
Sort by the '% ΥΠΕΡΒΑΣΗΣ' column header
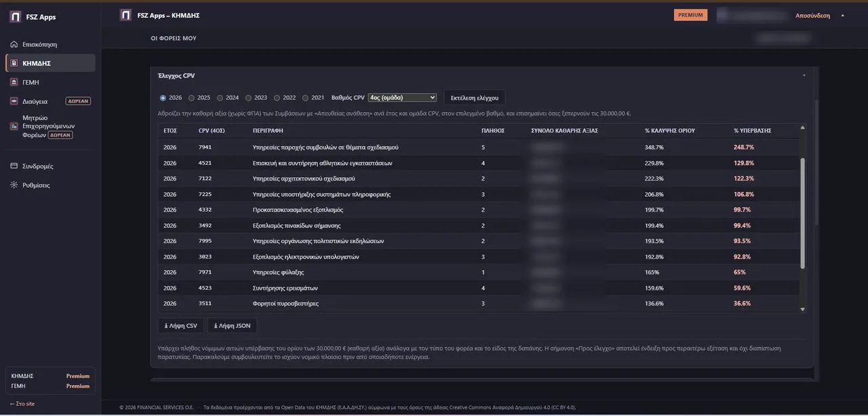753,130
